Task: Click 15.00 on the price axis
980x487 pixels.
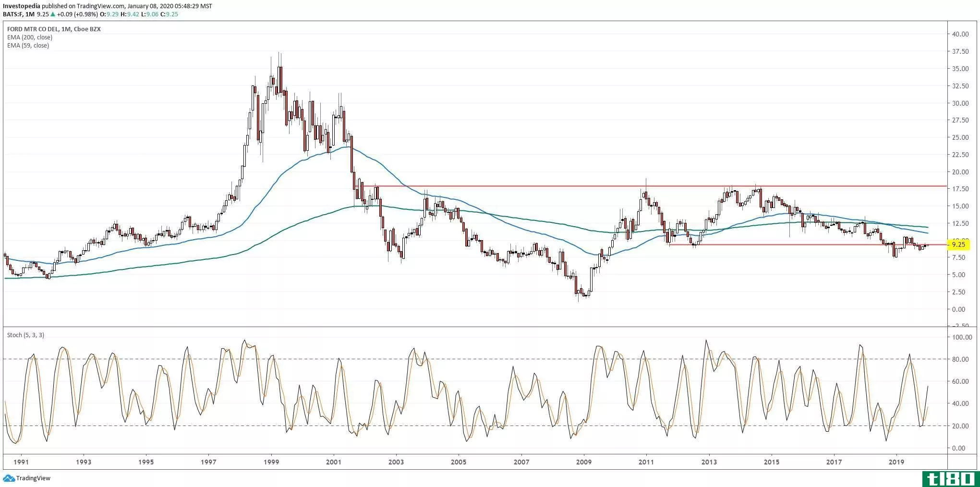Action: tap(960, 206)
